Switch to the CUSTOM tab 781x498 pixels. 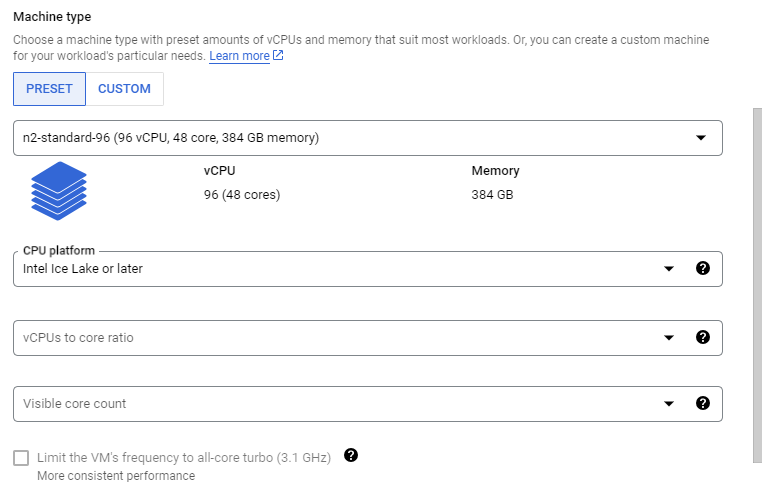click(124, 89)
